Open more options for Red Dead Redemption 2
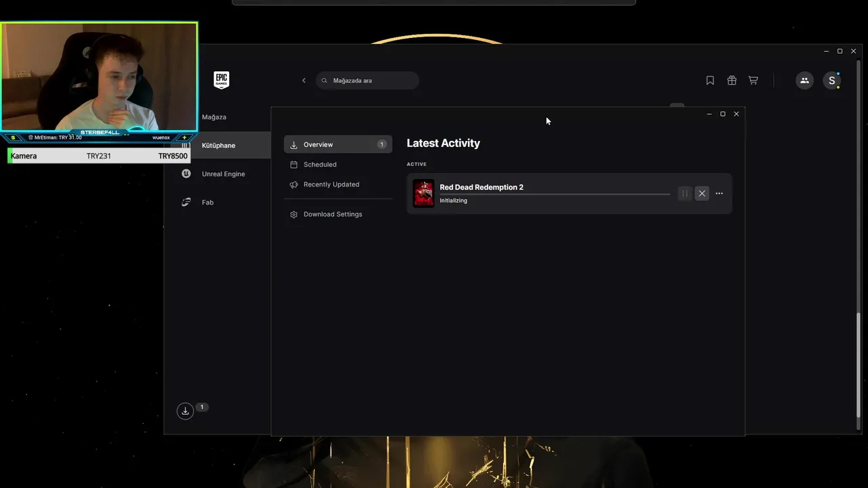 click(x=719, y=194)
